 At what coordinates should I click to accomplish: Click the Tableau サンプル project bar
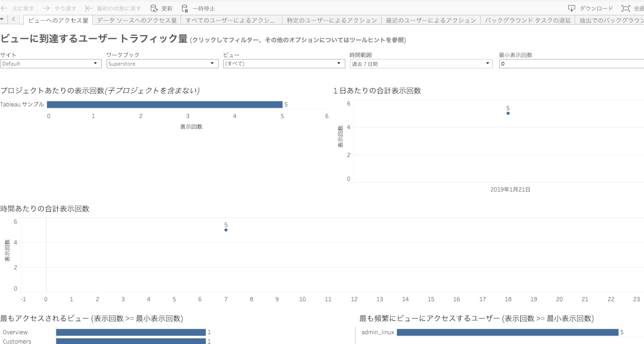(x=164, y=105)
